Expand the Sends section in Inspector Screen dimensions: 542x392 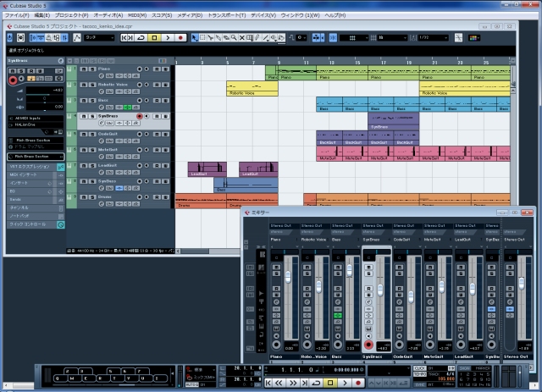point(36,200)
